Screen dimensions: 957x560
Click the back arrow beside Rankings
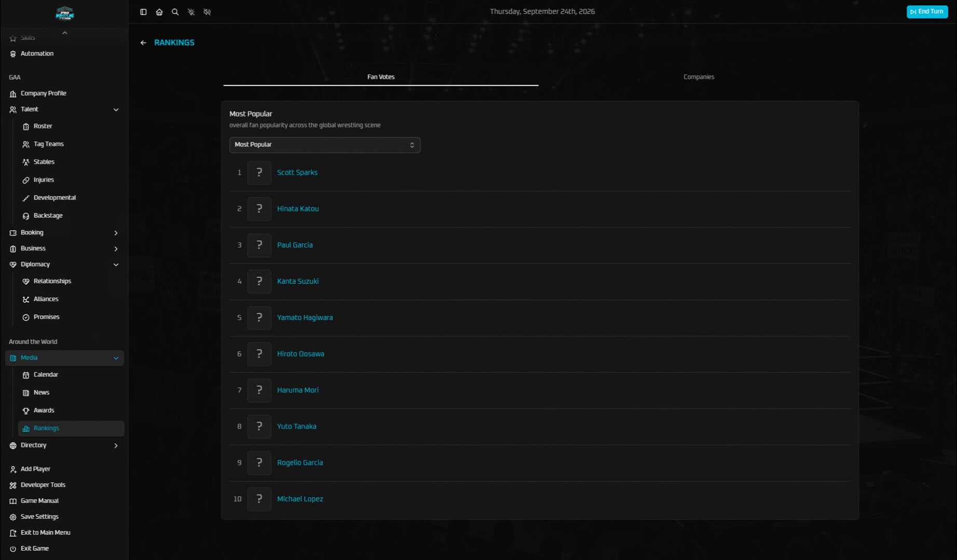143,43
